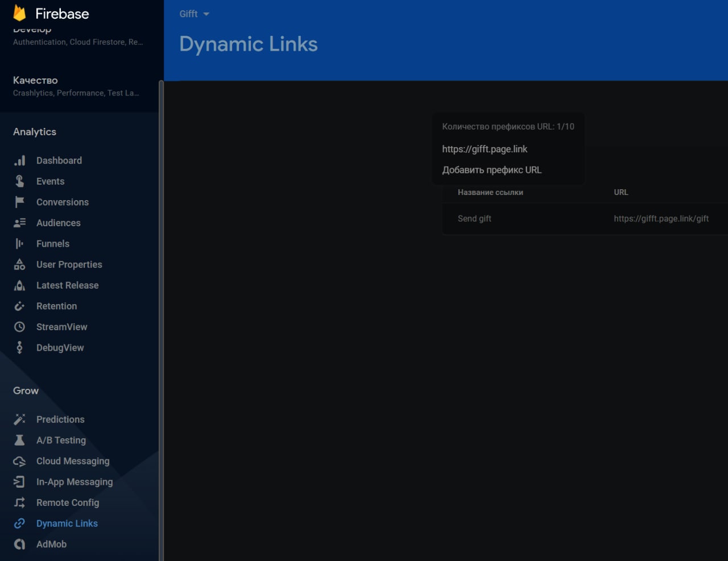Screen dimensions: 728x561
Task: Open StreamView item
Action: point(62,327)
